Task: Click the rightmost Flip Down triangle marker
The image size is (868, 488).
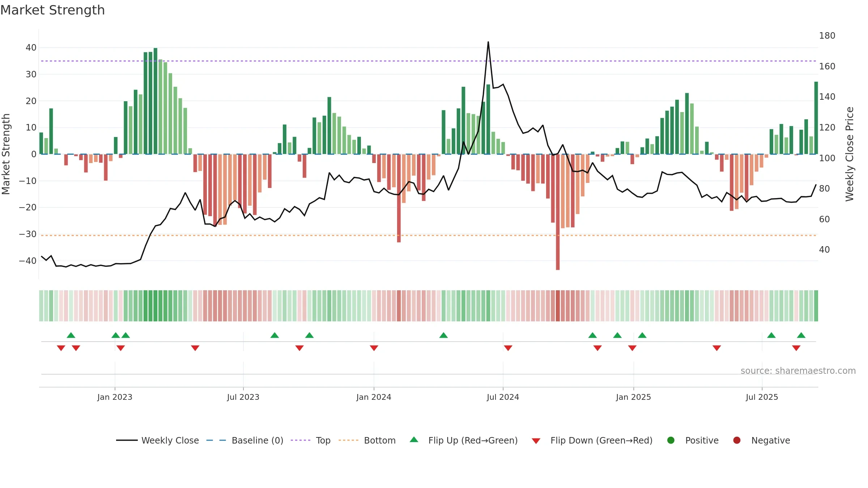Action: [x=796, y=348]
